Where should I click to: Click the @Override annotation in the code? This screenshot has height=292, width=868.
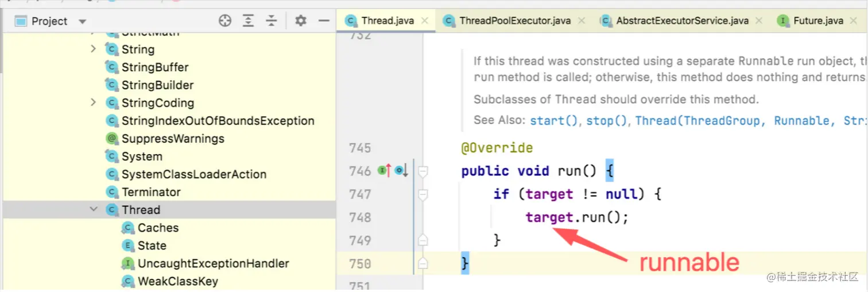coord(497,148)
